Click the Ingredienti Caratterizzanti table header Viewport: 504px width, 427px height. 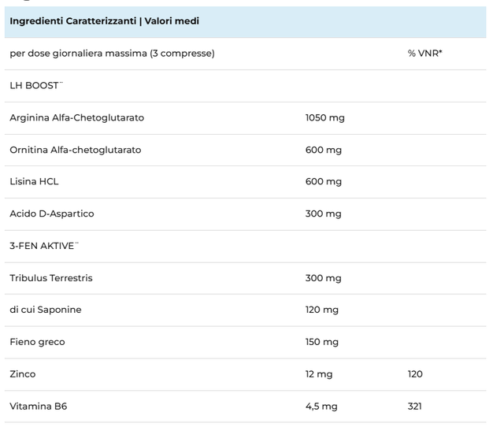104,20
